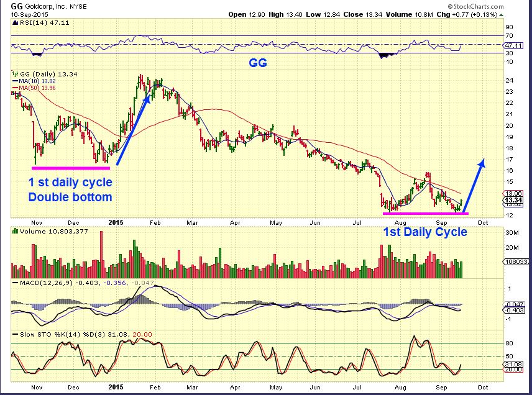Click the 'Chg +0.77 (+6.13%)' value
Viewport: 532px width, 395px height.
click(x=467, y=14)
